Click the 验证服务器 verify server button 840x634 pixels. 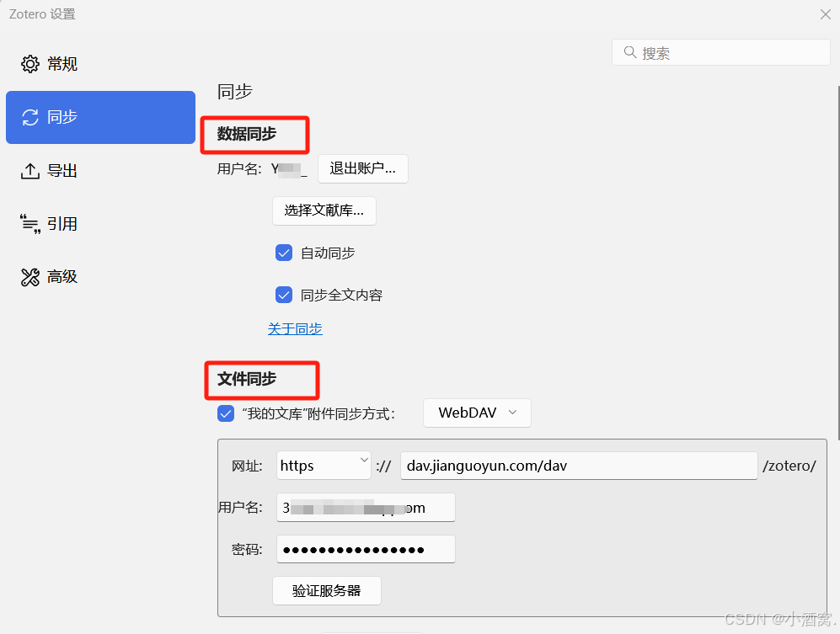click(326, 590)
